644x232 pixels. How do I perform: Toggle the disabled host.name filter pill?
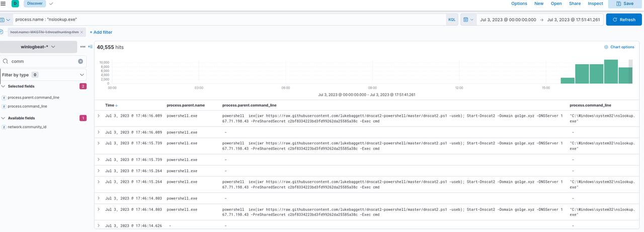click(x=44, y=32)
